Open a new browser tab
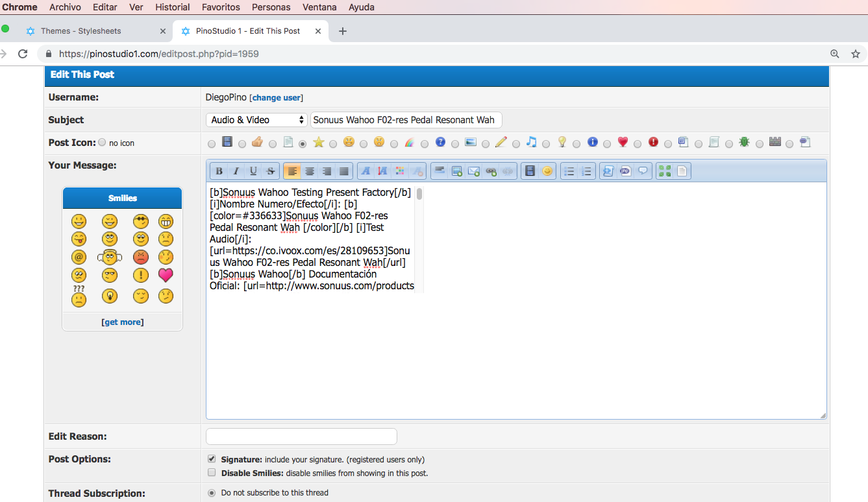Image resolution: width=868 pixels, height=502 pixels. 343,31
